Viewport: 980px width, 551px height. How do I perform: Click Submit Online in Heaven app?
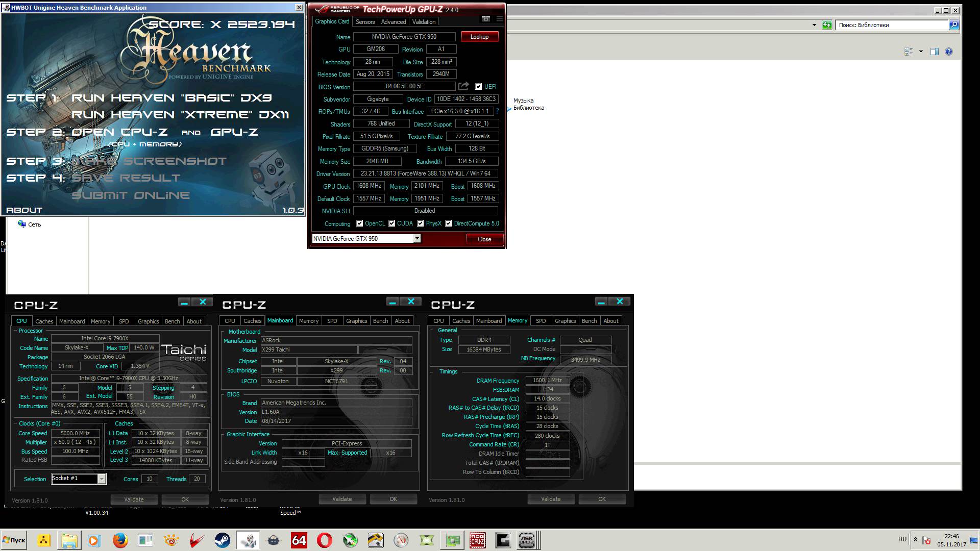(131, 195)
